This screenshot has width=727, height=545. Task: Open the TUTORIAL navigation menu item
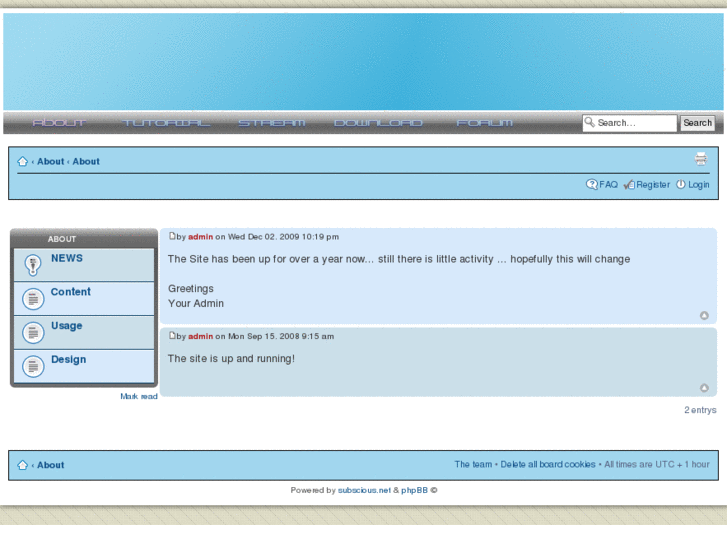[x=166, y=123]
